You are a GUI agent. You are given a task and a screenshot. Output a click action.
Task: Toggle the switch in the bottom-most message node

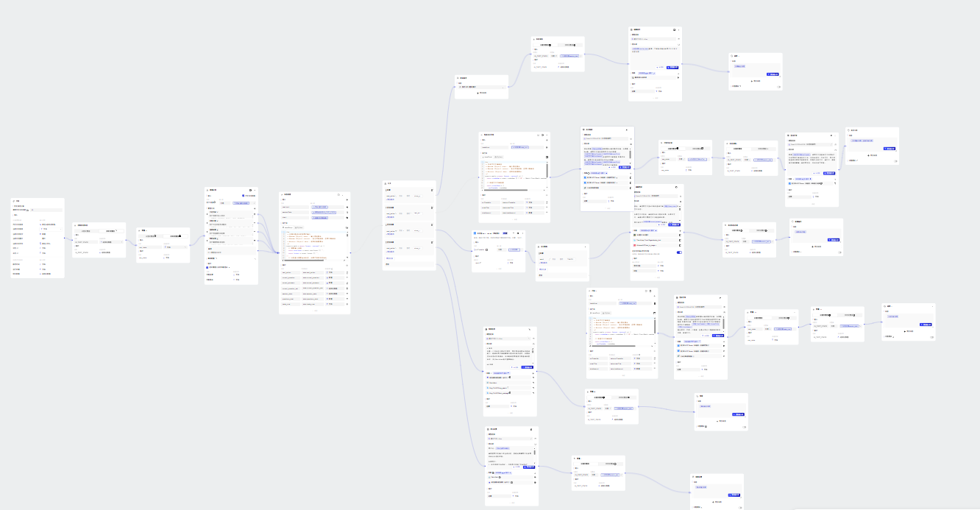739,507
